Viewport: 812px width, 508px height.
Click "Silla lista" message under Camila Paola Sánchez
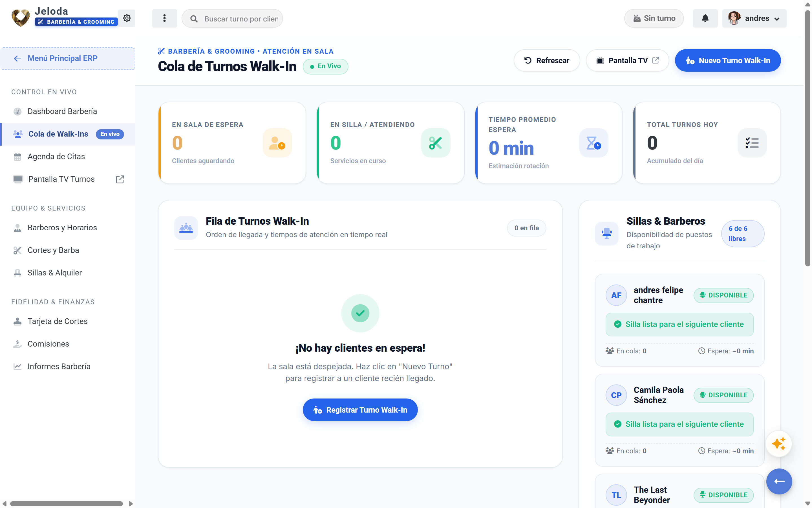coord(679,424)
